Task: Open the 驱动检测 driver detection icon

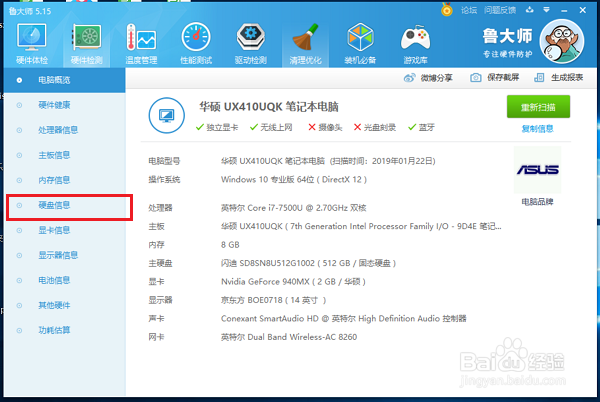Action: pos(251,43)
